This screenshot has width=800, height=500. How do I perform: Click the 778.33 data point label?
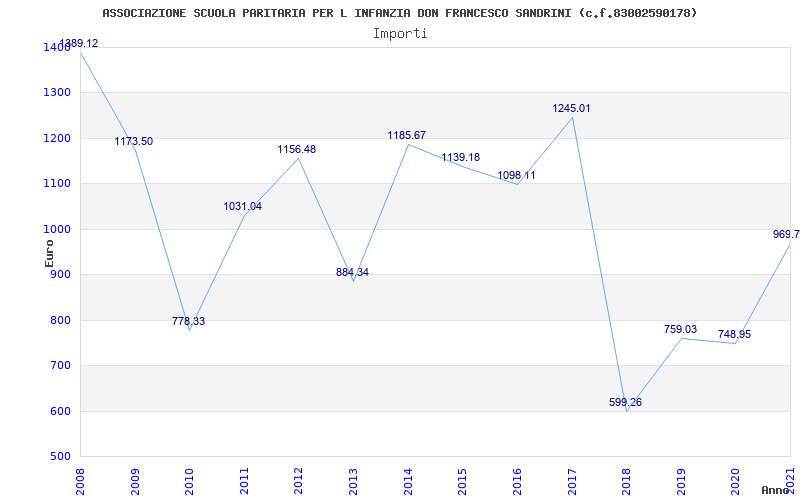tap(188, 321)
